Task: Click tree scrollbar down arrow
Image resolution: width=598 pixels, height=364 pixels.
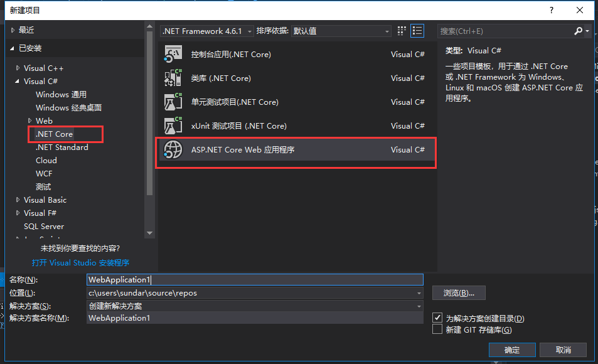Action: pos(149,233)
